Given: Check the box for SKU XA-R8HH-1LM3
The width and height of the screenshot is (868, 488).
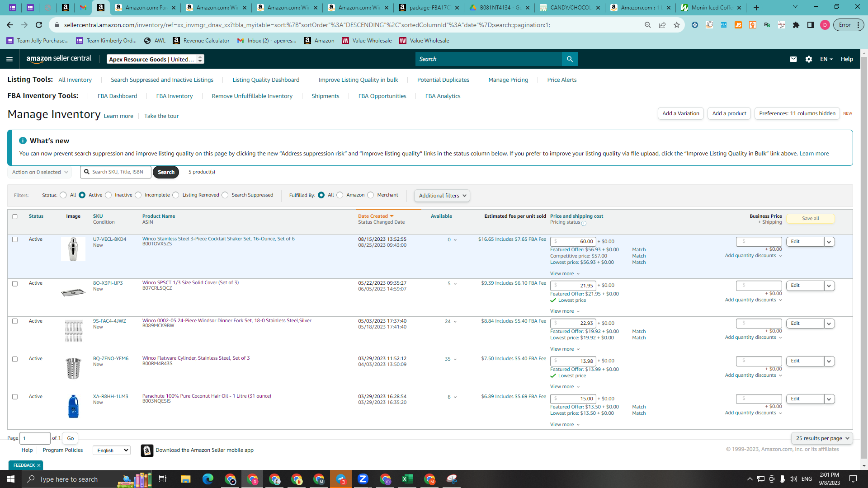Looking at the screenshot, I should [x=15, y=397].
